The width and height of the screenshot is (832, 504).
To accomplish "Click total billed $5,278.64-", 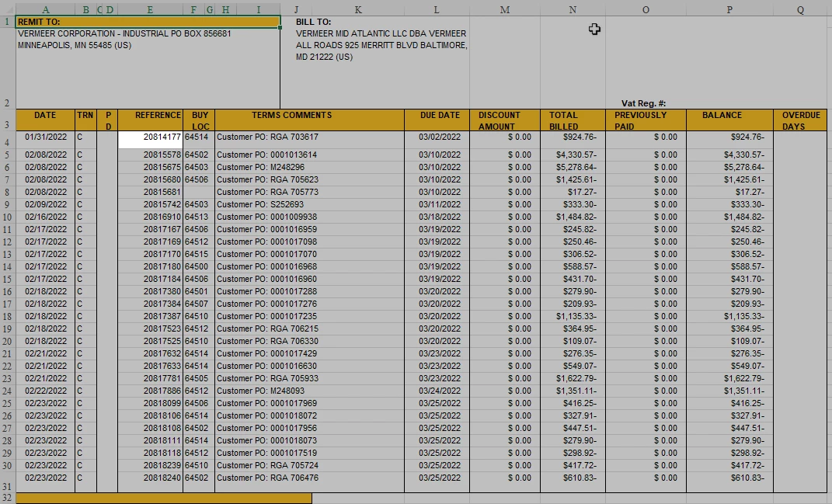I will [573, 167].
